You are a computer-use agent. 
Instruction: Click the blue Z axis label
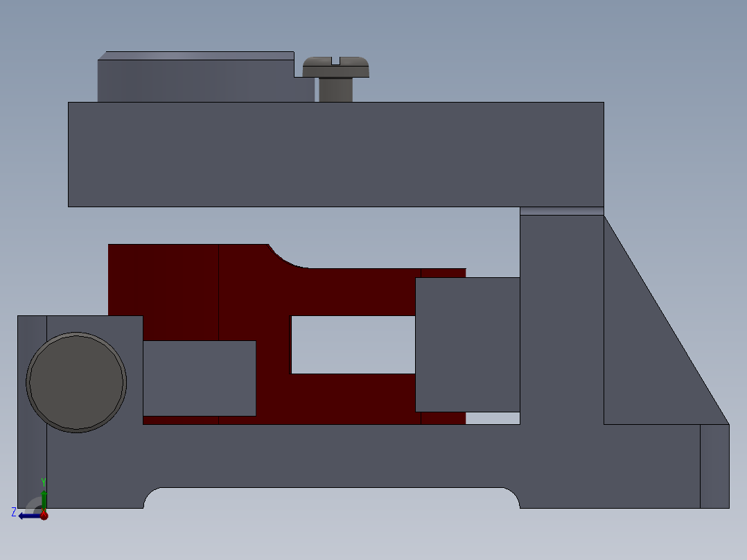coord(14,512)
